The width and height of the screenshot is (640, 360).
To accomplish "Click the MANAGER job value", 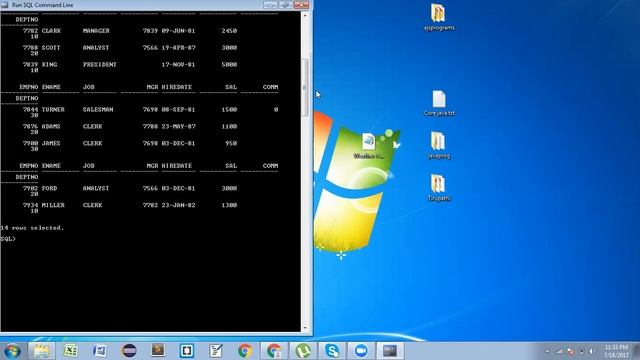I will pos(96,31).
